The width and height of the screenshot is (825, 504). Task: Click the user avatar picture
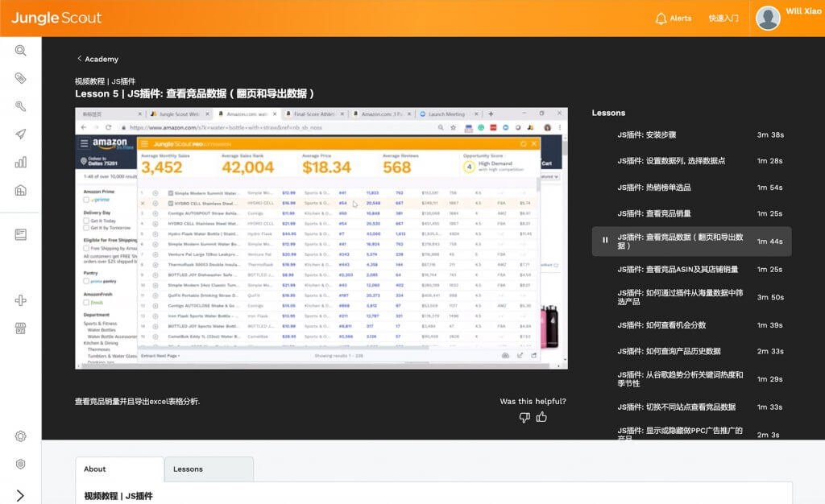[768, 19]
